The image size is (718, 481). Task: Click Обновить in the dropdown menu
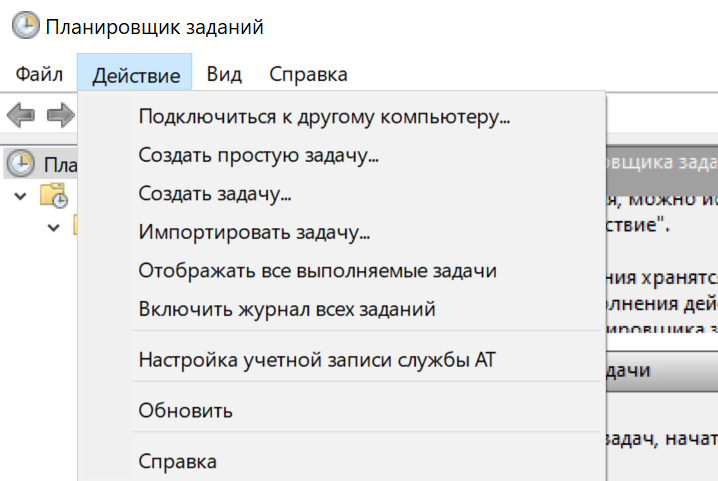pyautogui.click(x=186, y=410)
